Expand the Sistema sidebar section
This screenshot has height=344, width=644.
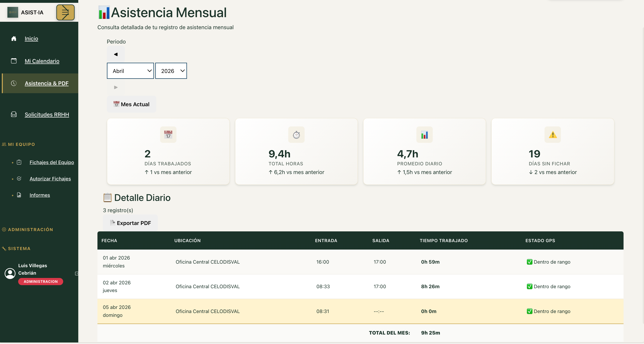coord(19,249)
